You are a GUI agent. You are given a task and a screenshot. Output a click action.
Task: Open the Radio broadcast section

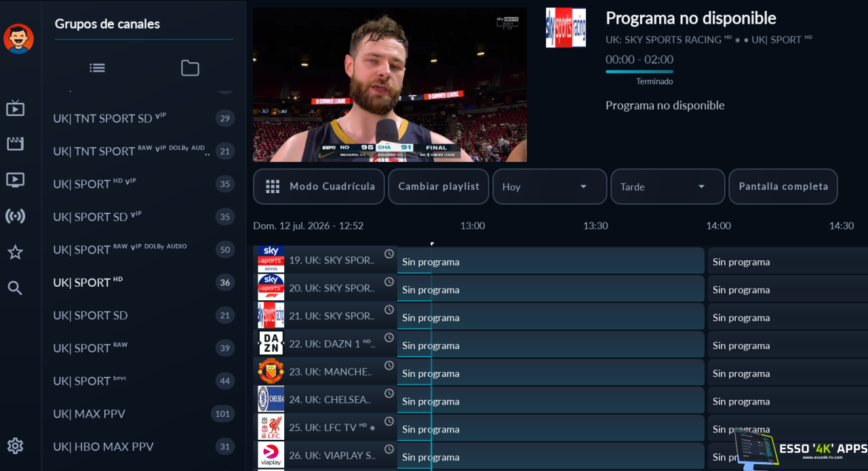tap(15, 216)
